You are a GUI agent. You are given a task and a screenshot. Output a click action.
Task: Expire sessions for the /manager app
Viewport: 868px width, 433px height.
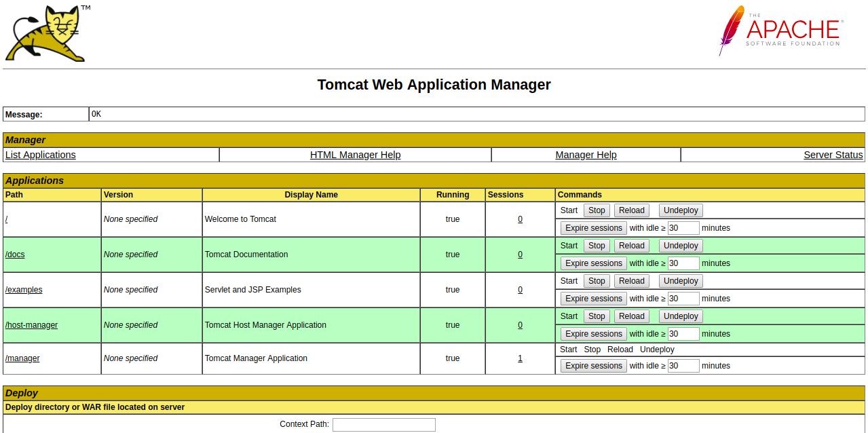593,366
